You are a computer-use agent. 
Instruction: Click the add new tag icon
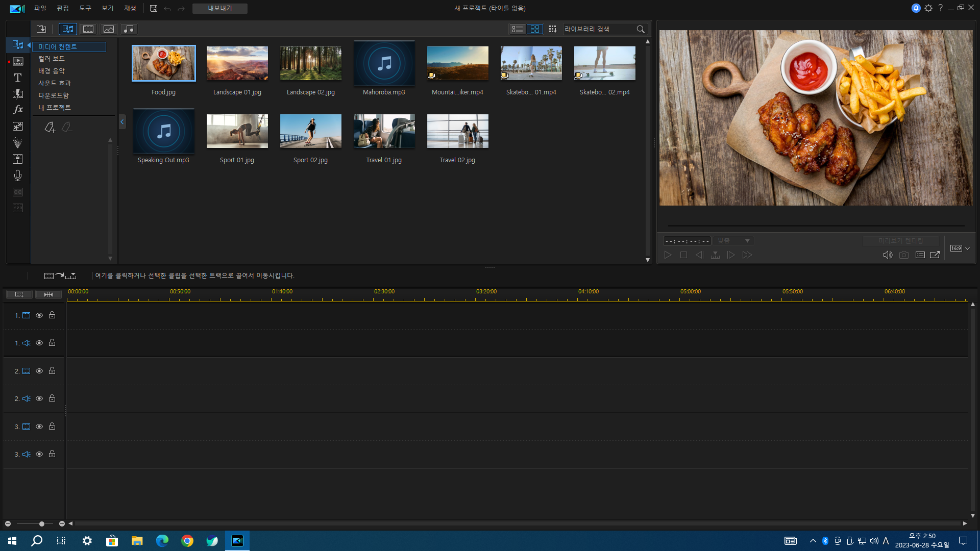(x=50, y=127)
